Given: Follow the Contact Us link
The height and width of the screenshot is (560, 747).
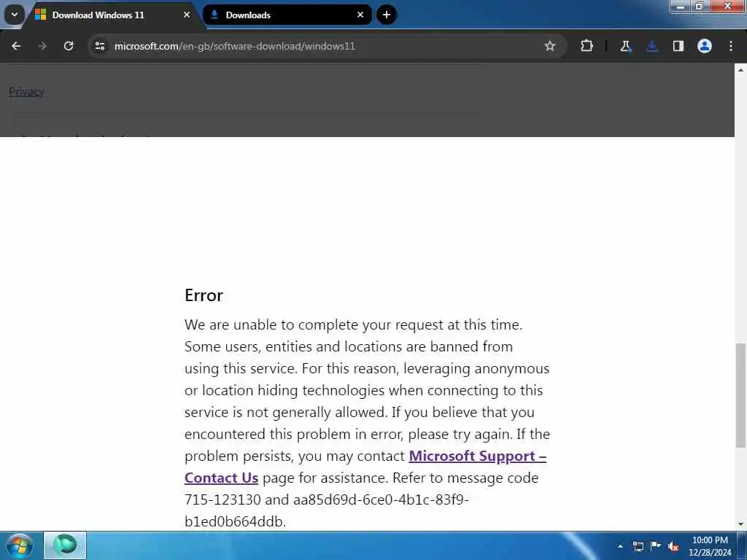Looking at the screenshot, I should [x=222, y=478].
